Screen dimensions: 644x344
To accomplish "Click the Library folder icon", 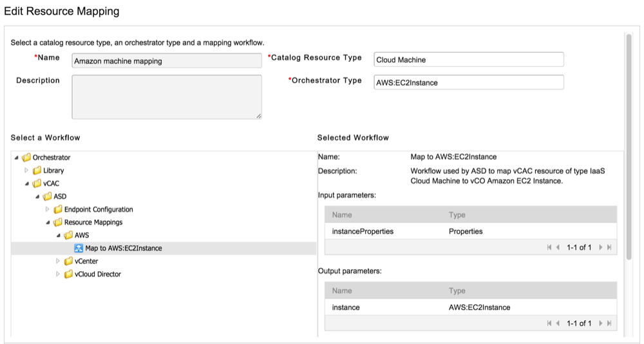I will tap(37, 171).
